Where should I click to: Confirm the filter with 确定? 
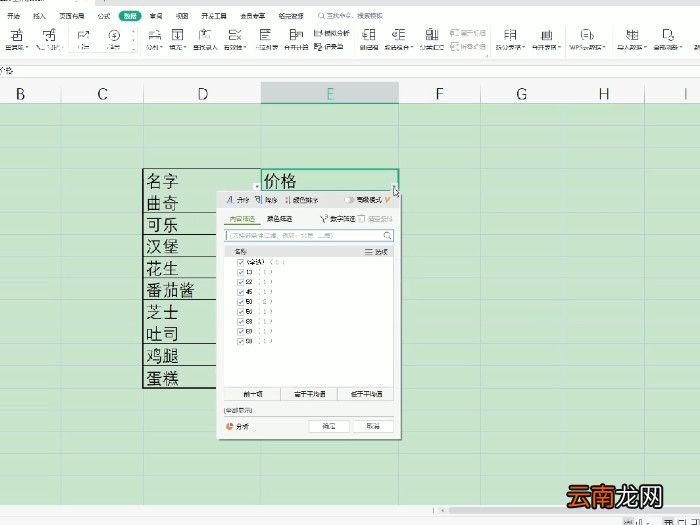(x=329, y=426)
